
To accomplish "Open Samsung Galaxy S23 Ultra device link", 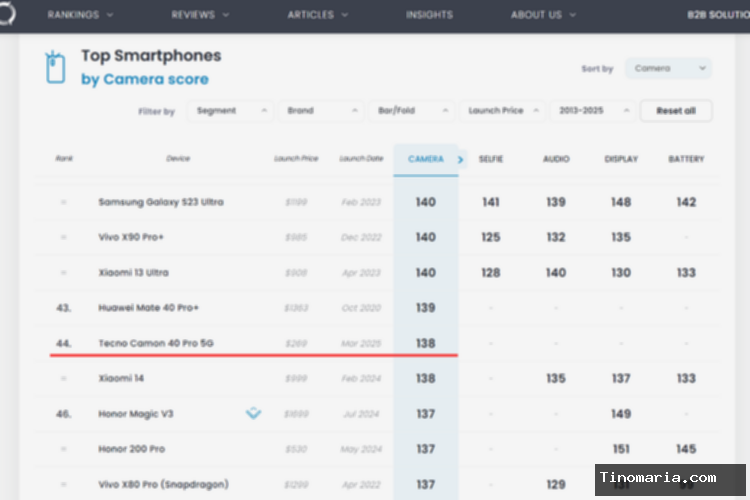I will (x=161, y=202).
